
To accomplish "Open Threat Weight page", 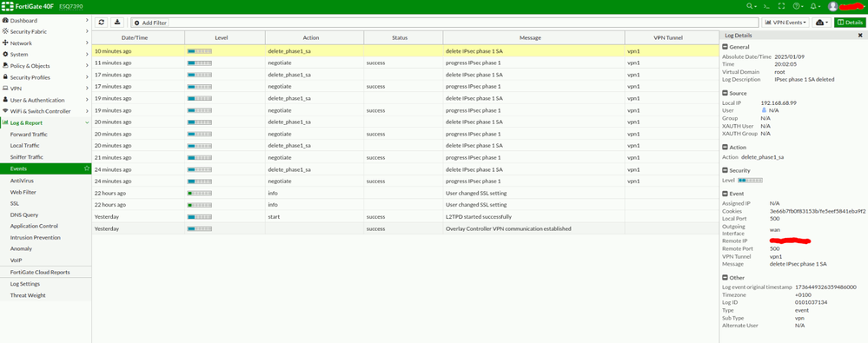I will [28, 295].
